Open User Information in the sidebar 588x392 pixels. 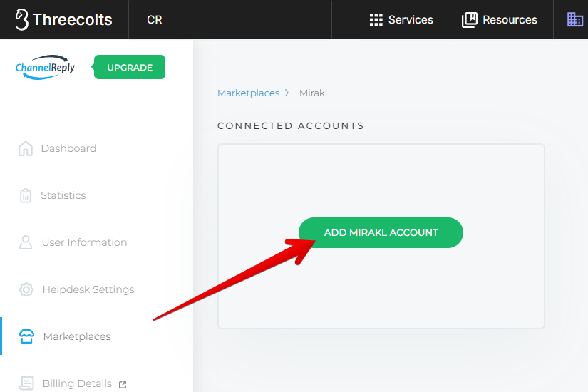coord(84,242)
